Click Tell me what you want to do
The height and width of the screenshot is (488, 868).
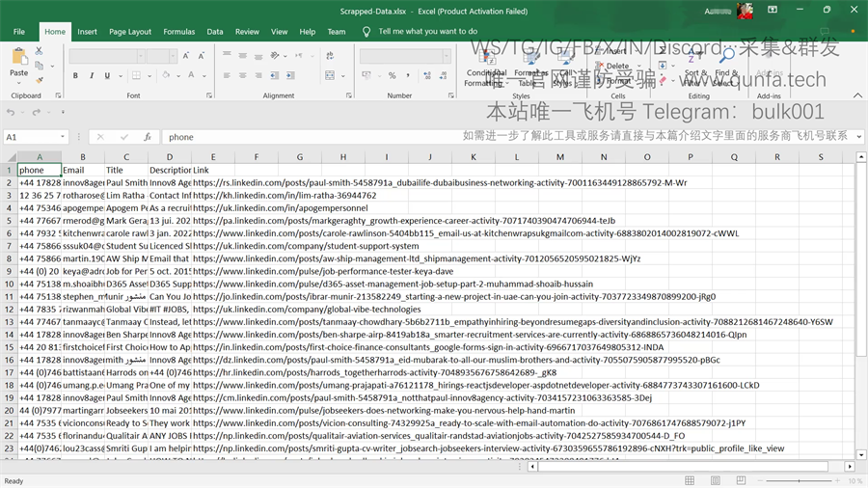[428, 32]
